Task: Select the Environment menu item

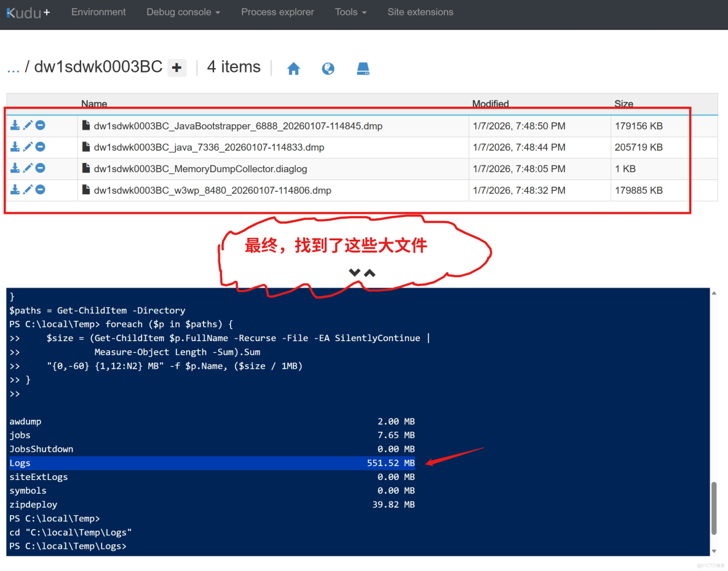Action: pos(98,12)
